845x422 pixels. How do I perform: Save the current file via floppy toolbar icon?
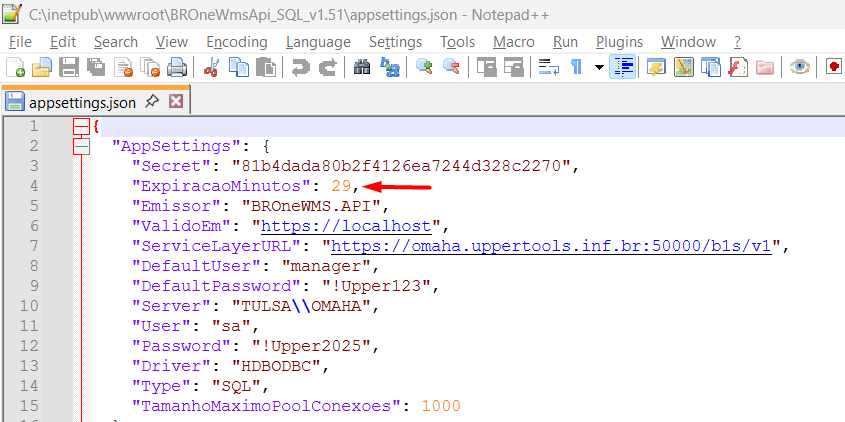[69, 67]
